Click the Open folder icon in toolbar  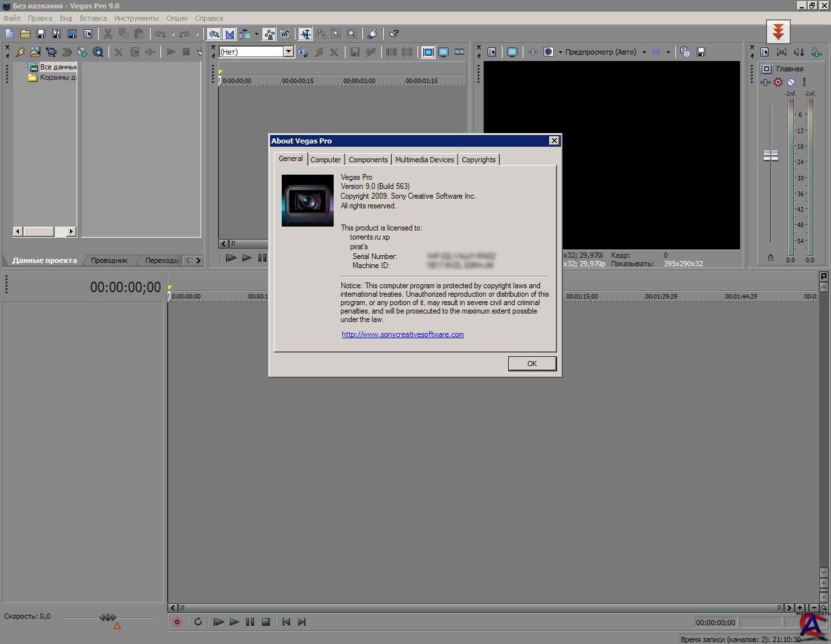pyautogui.click(x=25, y=34)
